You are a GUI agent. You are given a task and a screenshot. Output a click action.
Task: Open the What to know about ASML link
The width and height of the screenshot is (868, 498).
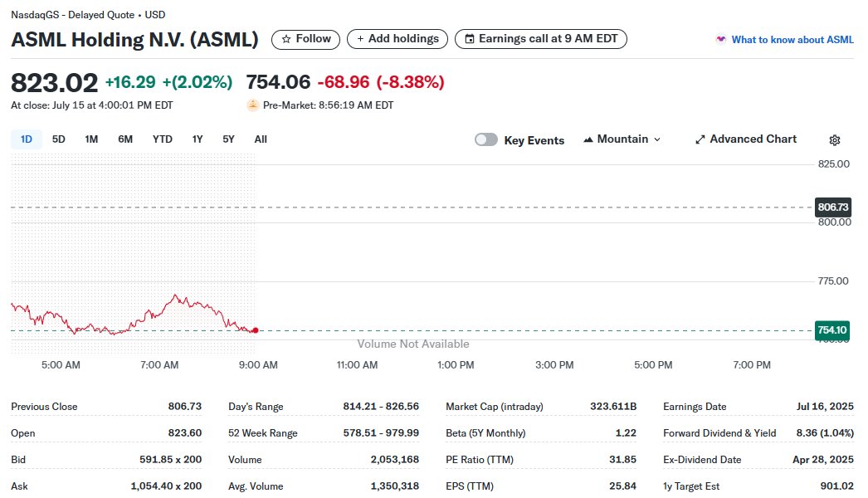[792, 40]
